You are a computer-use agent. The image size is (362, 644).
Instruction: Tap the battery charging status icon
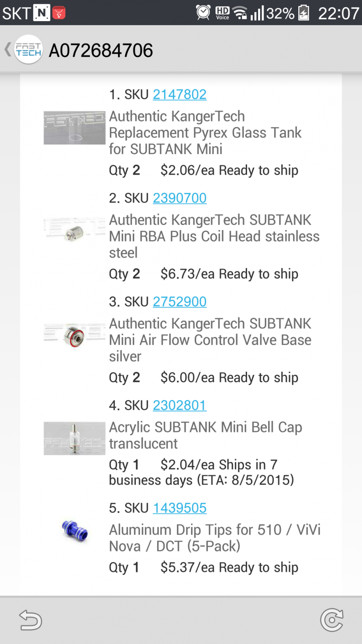[x=304, y=13]
